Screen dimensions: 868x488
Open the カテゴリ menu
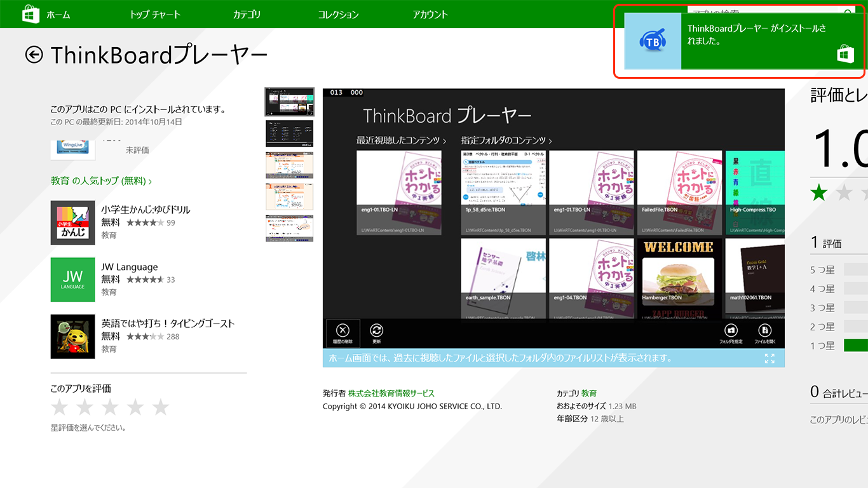[247, 15]
